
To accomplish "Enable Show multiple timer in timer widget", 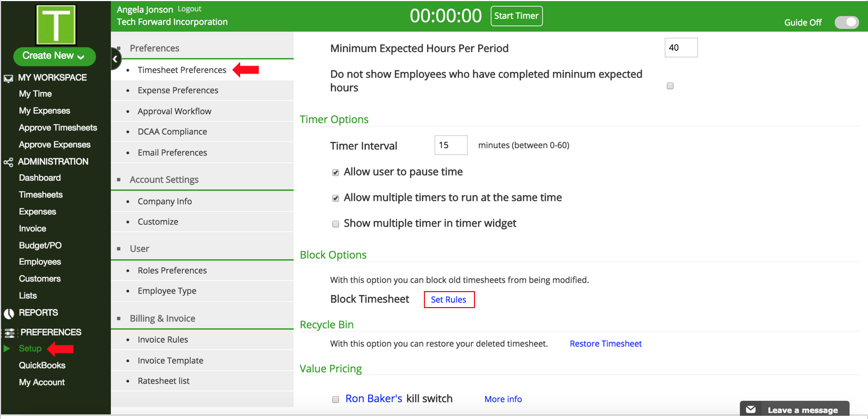I will (x=335, y=224).
